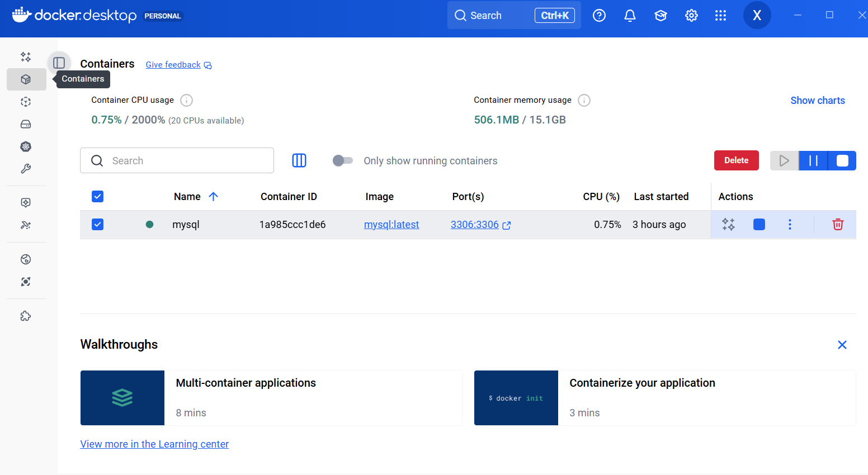The height and width of the screenshot is (475, 868).
Task: Open the top bar Search box
Action: pyautogui.click(x=514, y=15)
